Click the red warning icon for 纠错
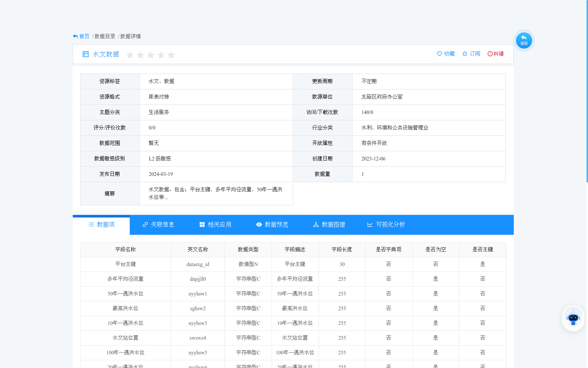 (x=490, y=54)
